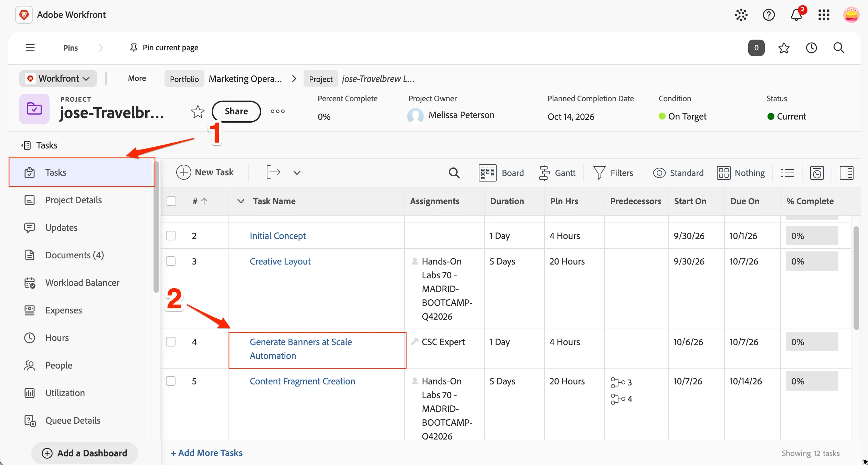Open the recents clock icon
Image resolution: width=868 pixels, height=465 pixels.
point(811,48)
